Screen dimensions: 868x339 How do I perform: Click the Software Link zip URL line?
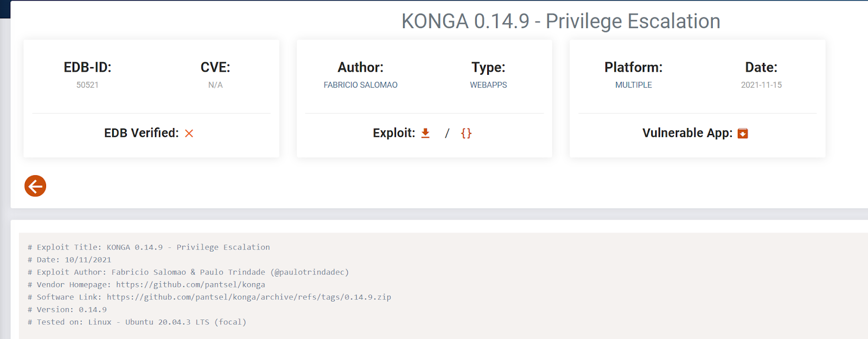coord(209,297)
